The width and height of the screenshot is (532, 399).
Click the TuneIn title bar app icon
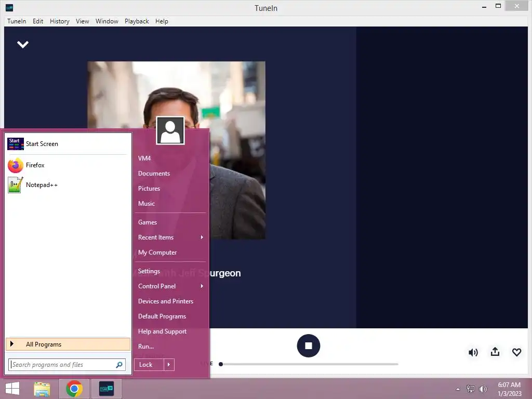9,8
